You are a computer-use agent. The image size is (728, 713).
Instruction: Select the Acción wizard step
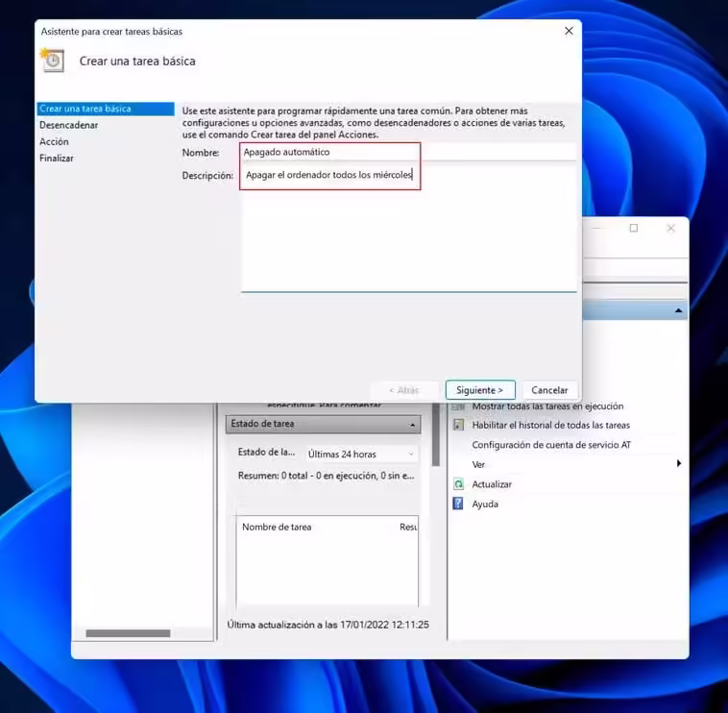pyautogui.click(x=54, y=141)
